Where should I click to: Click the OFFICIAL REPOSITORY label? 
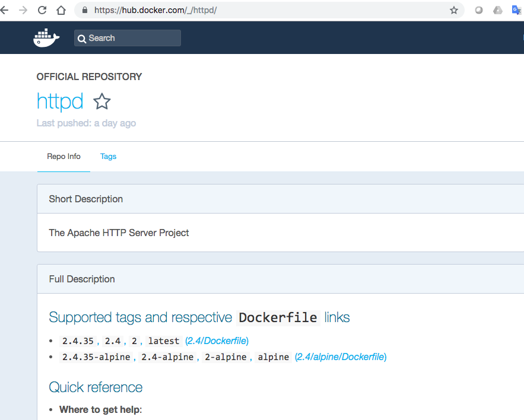point(89,77)
